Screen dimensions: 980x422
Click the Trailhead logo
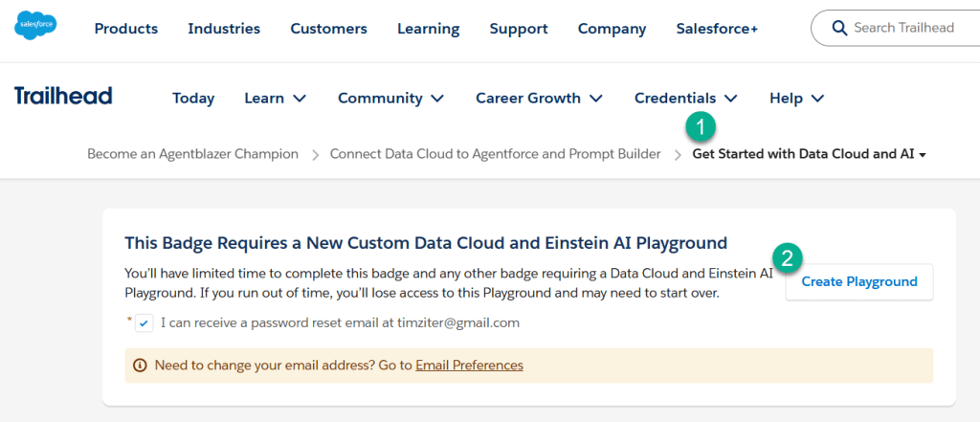click(x=63, y=96)
